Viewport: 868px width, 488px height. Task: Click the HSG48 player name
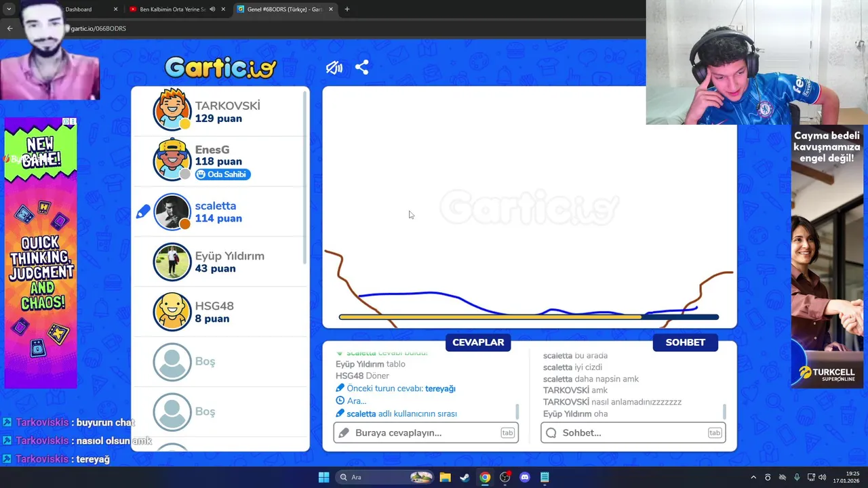pyautogui.click(x=214, y=306)
